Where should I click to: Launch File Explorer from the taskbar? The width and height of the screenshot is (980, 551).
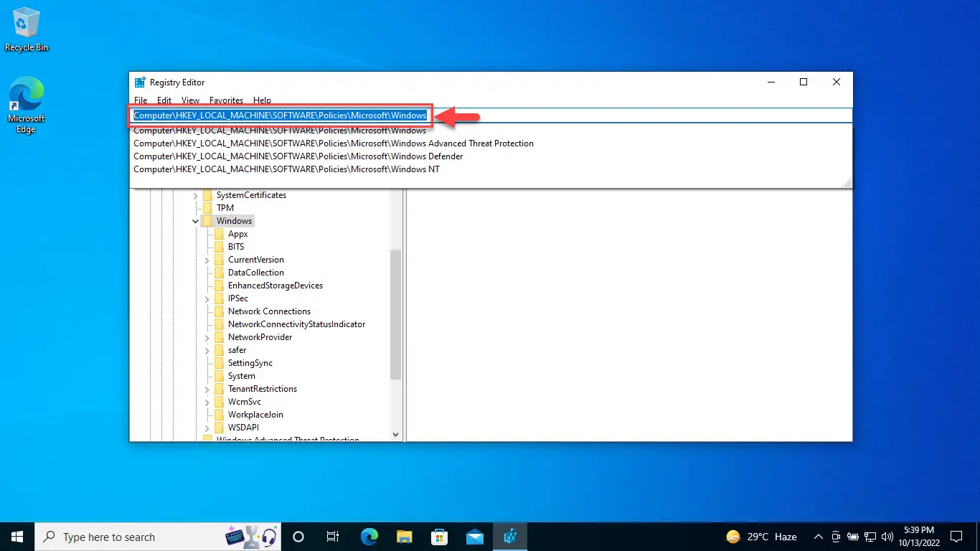pos(405,536)
